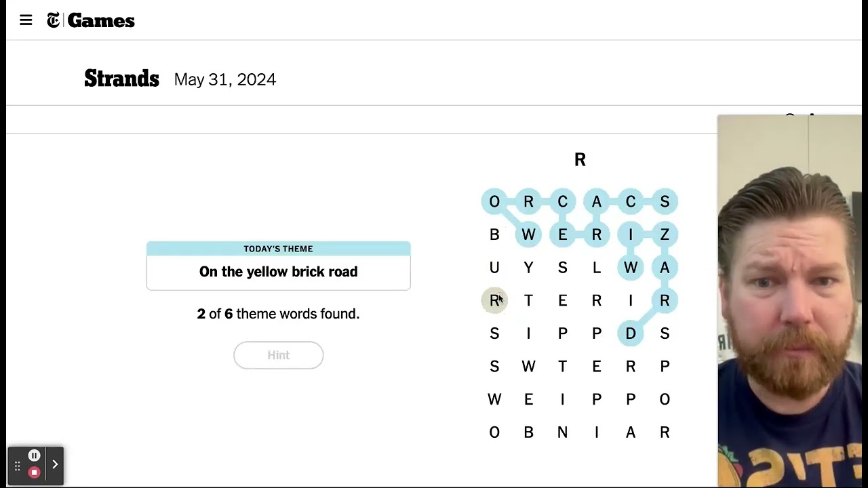This screenshot has width=868, height=488.
Task: Click the Today's Theme box
Action: tap(278, 266)
